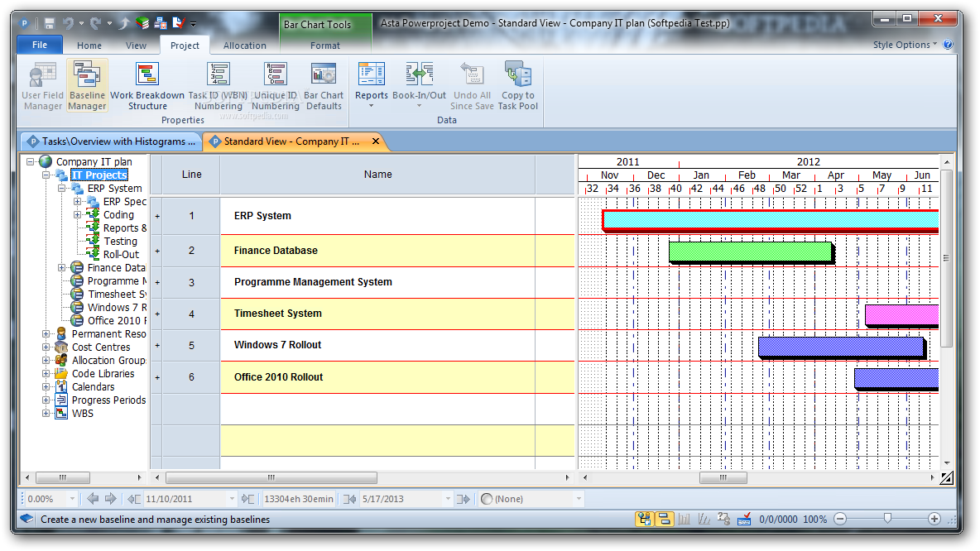Toggle the project view pane status bar button
The height and width of the screenshot is (551, 980).
tap(645, 519)
